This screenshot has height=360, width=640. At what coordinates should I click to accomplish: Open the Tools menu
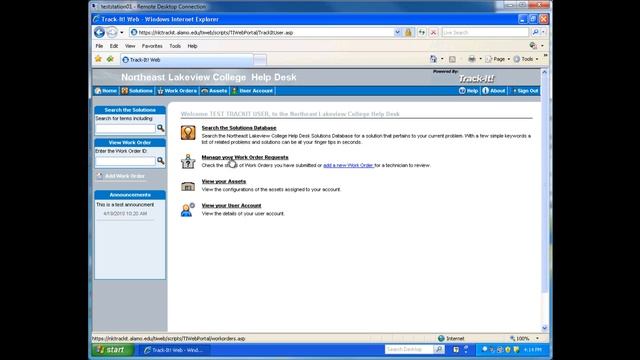click(175, 46)
